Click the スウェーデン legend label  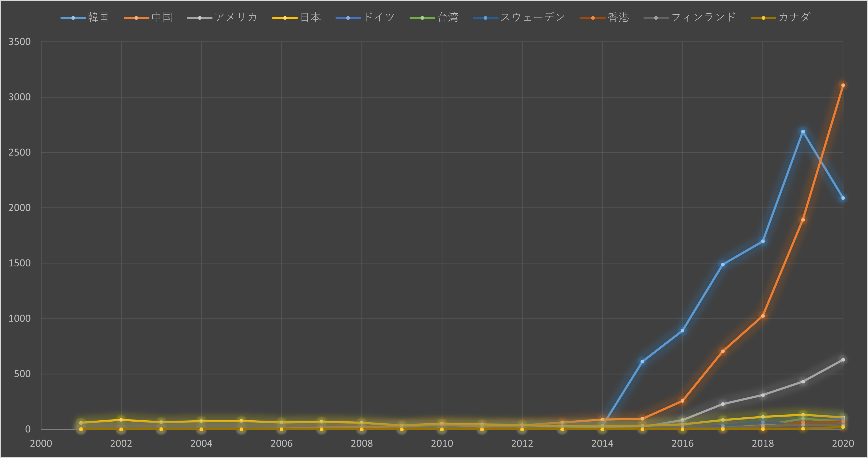pos(533,18)
